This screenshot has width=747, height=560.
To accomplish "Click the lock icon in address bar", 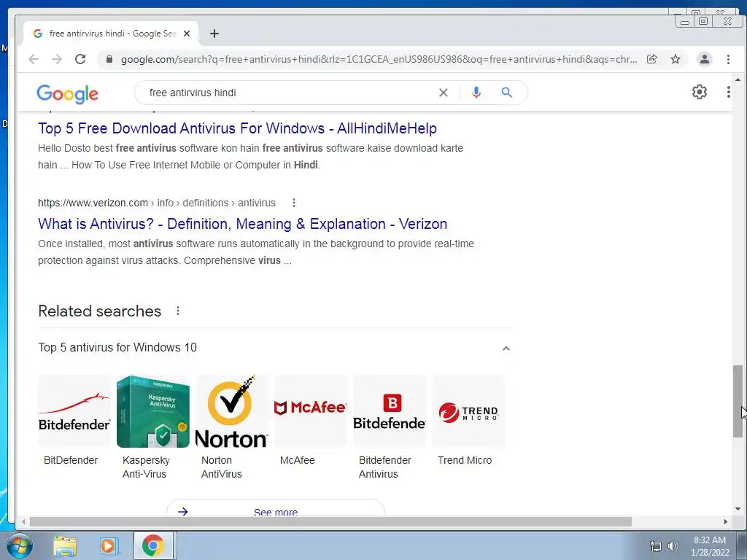I will point(109,59).
